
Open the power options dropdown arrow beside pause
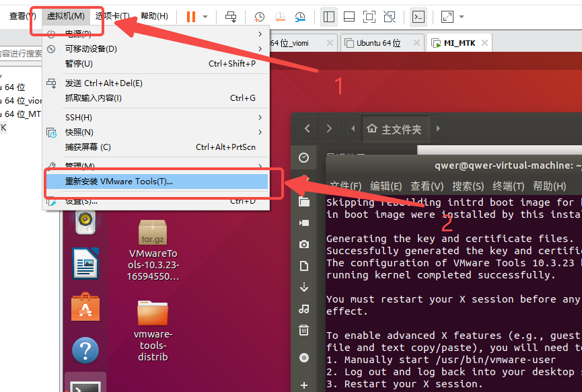pyautogui.click(x=205, y=17)
